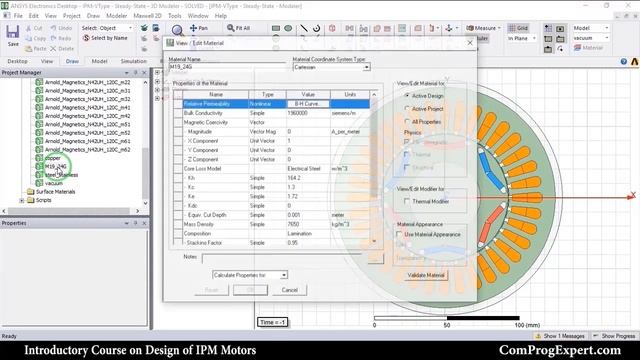Open the vacuum material dropdown
The height and width of the screenshot is (360, 640).
coord(591,38)
